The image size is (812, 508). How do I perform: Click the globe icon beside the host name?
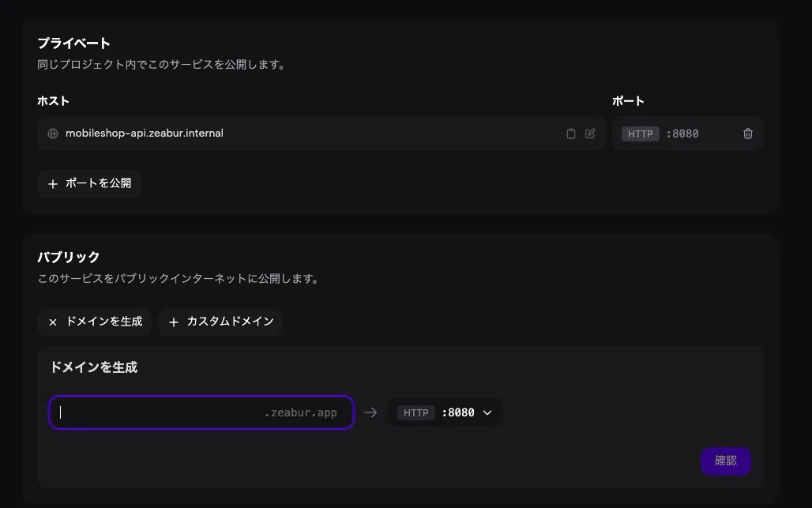(x=53, y=134)
